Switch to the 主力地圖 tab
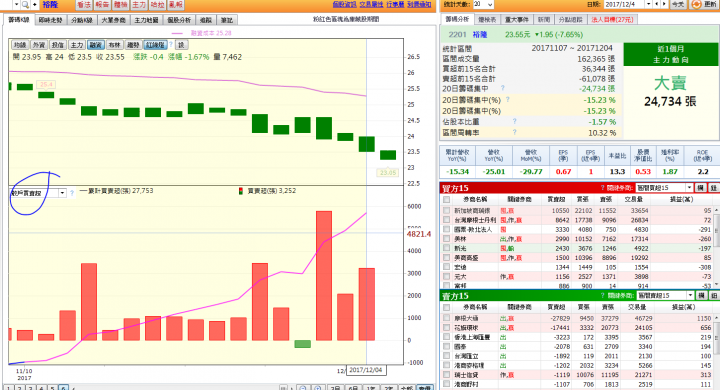The image size is (720, 390). [146, 20]
